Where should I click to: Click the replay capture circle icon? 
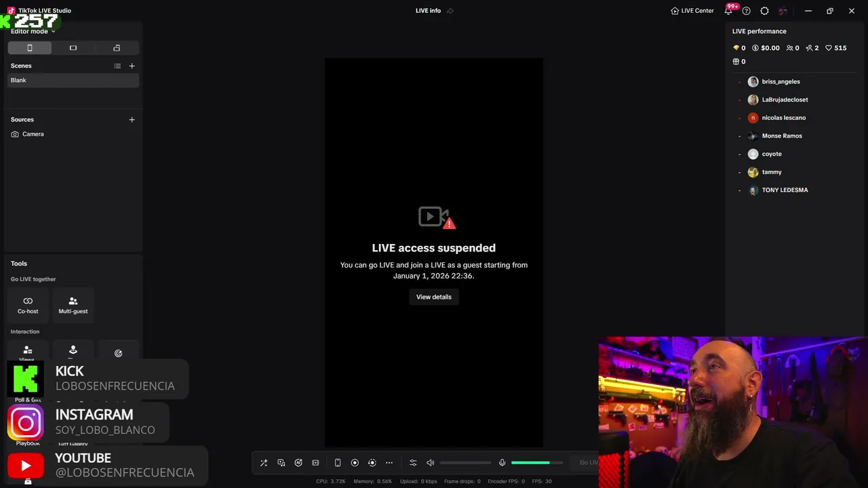coord(372,463)
